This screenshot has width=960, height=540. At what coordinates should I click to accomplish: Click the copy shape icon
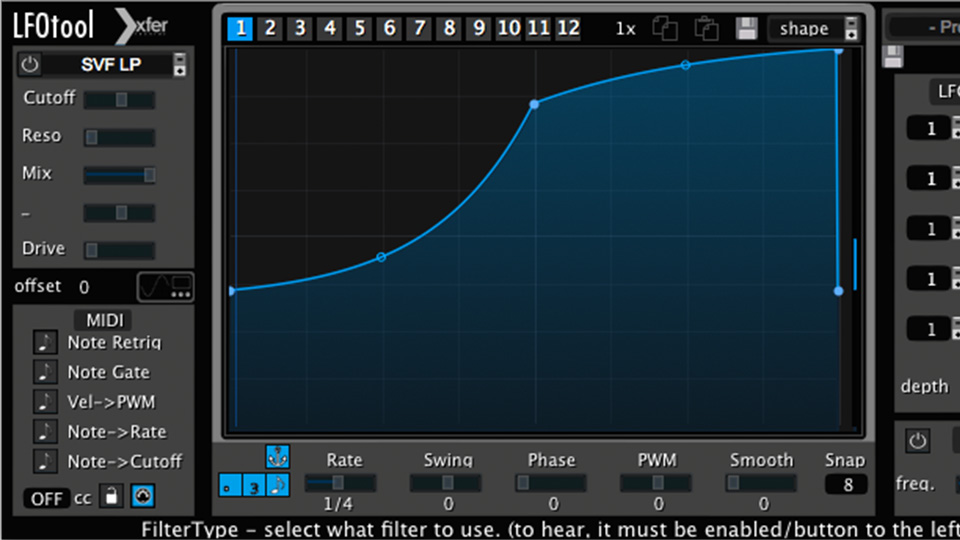point(664,28)
